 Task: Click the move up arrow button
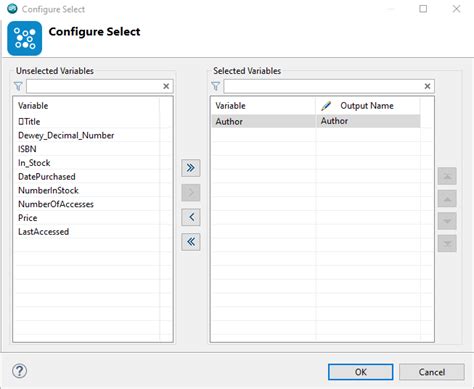(447, 199)
